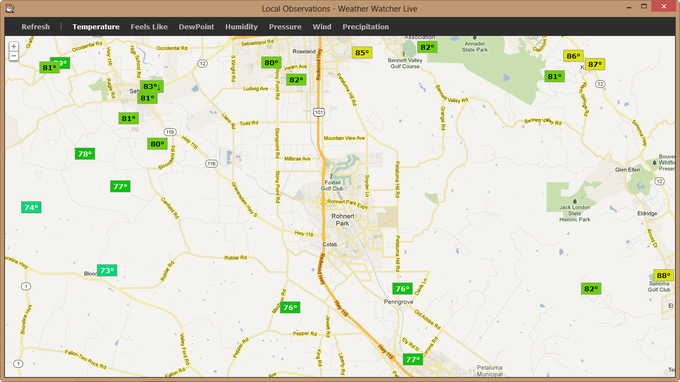Click the Annadel State Park label
The height and width of the screenshot is (382, 680).
pos(474,47)
